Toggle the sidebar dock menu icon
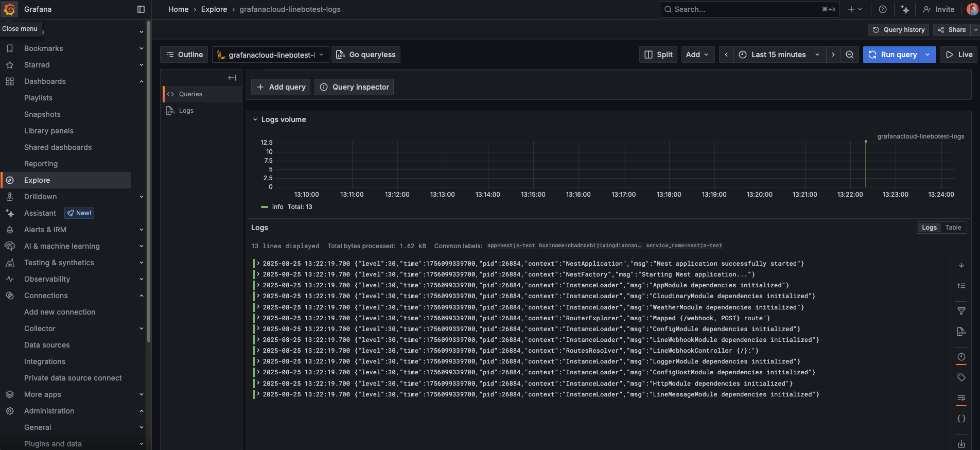This screenshot has width=980, height=450. 141,9
